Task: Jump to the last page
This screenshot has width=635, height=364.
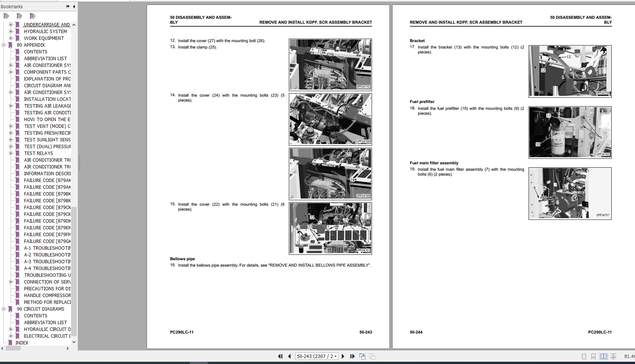Action: (352, 356)
